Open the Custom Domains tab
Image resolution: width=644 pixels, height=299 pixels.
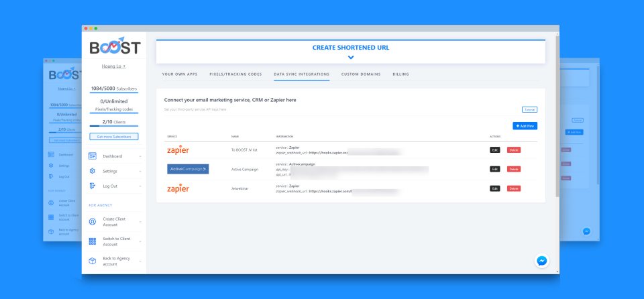pos(361,74)
